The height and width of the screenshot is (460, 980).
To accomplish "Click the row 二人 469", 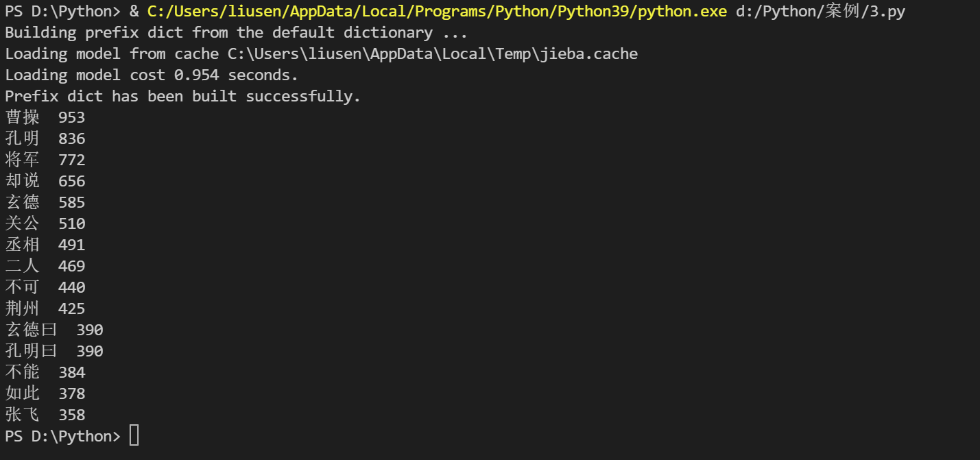I will pos(45,267).
